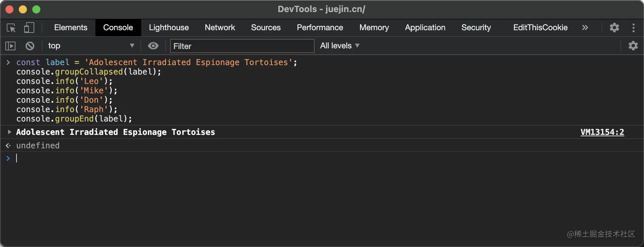644x247 pixels.
Task: Click the console.info('Raph') line
Action: click(x=67, y=109)
